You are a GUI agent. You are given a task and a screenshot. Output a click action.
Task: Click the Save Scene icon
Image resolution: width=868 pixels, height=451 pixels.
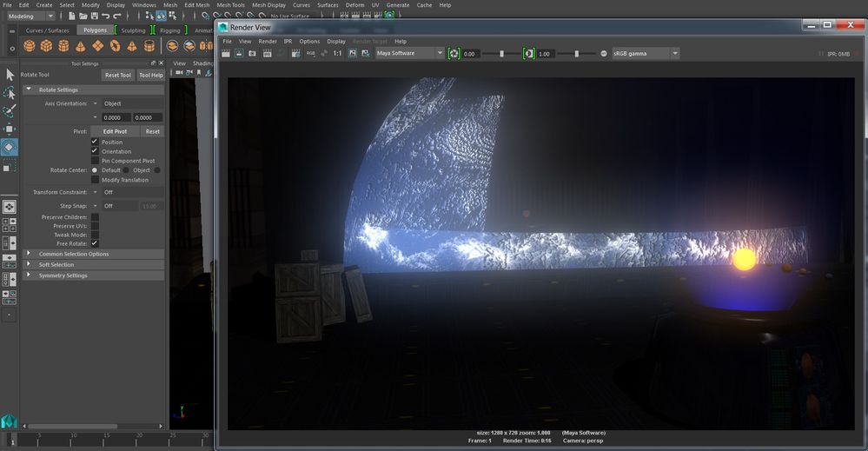tap(94, 16)
